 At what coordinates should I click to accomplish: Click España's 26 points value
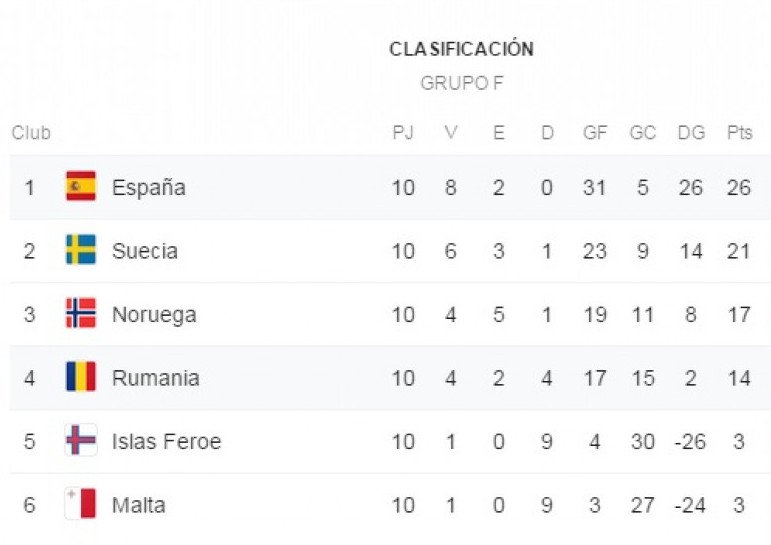(739, 187)
